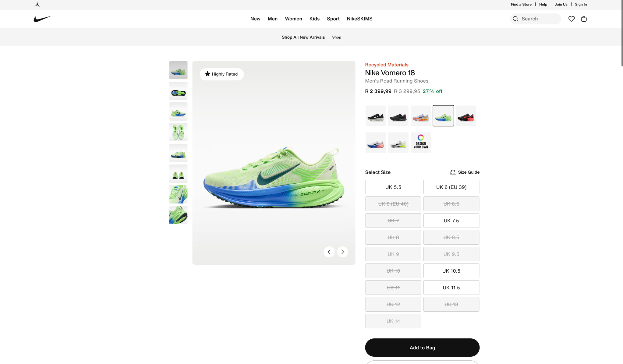This screenshot has height=364, width=623.
Task: Open the NikeSKIMS menu
Action: point(359,19)
